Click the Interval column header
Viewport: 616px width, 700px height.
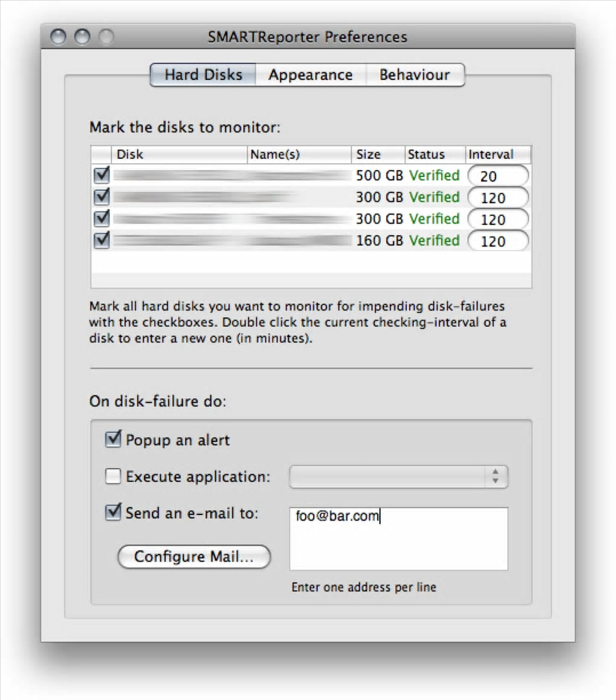point(498,154)
